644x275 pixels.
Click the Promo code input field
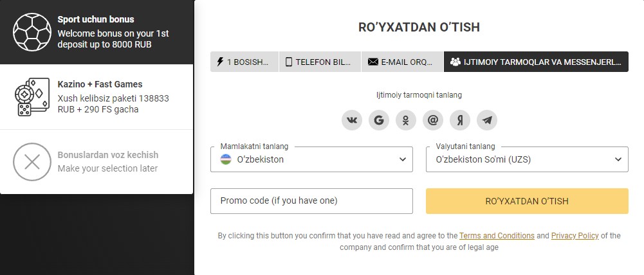click(x=311, y=201)
